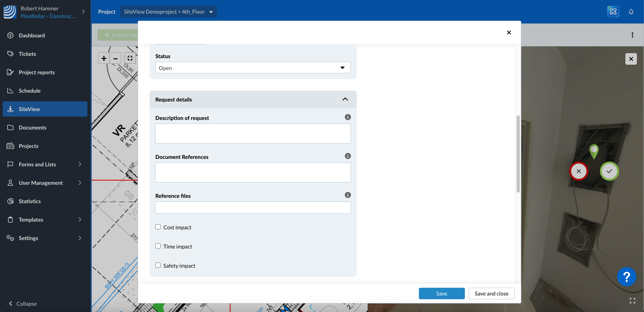This screenshot has height=312, width=644.
Task: Click the red reject marker button
Action: click(x=578, y=171)
